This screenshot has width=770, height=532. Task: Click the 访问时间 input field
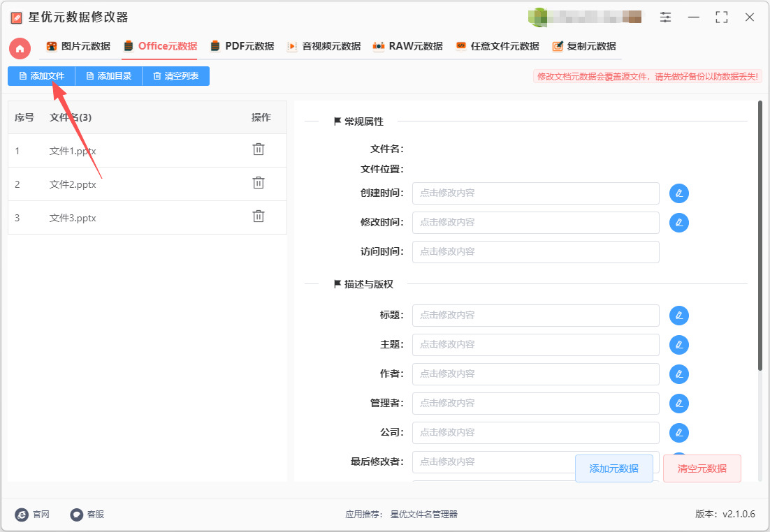(536, 252)
